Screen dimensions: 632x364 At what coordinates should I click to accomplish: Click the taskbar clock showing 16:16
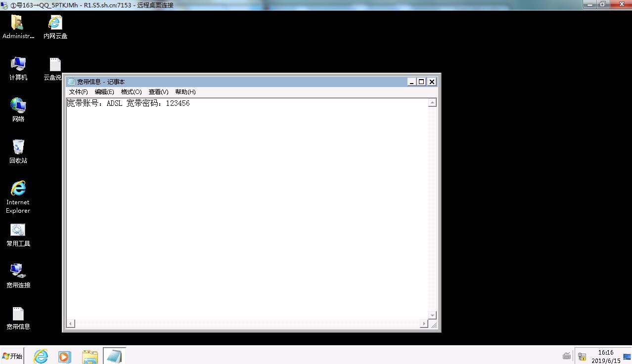[x=605, y=356]
